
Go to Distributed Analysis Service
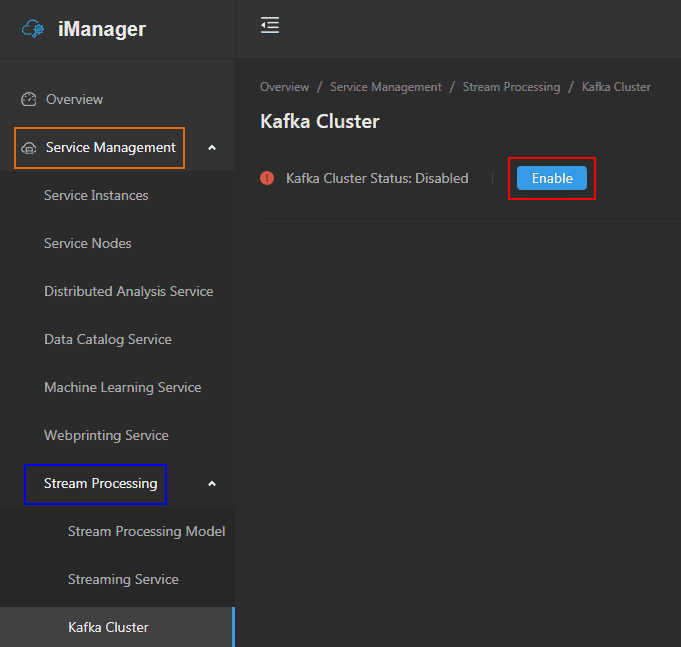[x=128, y=291]
